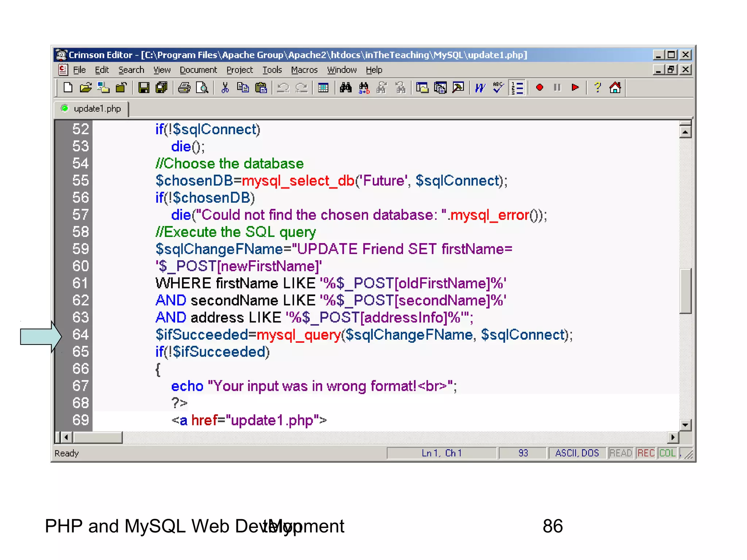Click the horizontal scrollbar left arrow
This screenshot has width=747, height=560.
(66, 437)
